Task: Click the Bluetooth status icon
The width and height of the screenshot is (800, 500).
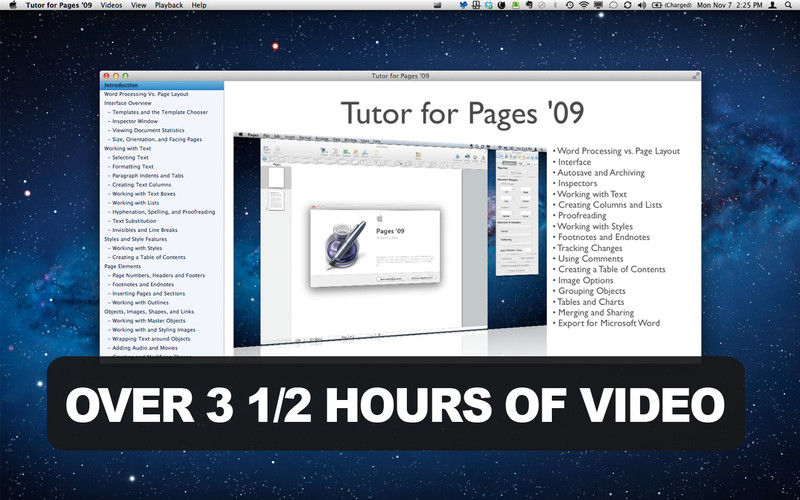Action: click(x=555, y=5)
